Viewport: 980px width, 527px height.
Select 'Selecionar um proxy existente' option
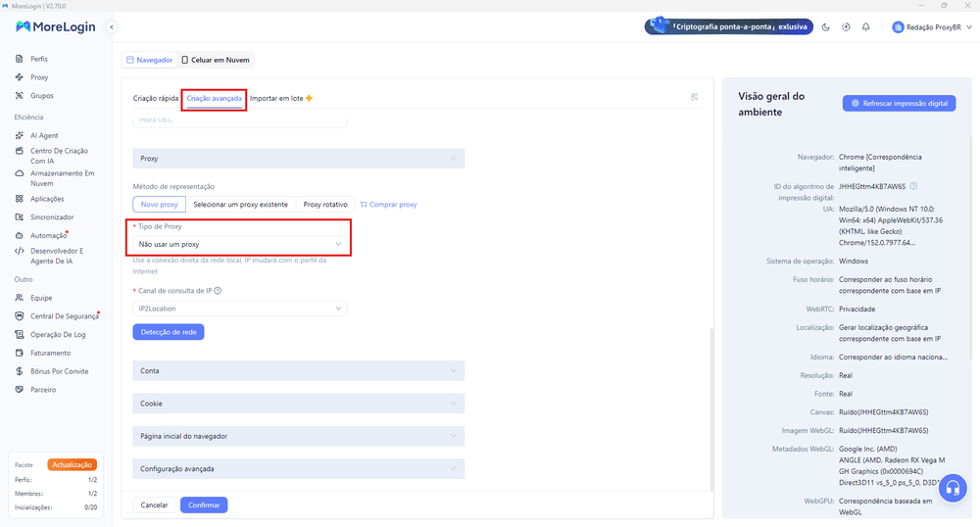pyautogui.click(x=240, y=204)
